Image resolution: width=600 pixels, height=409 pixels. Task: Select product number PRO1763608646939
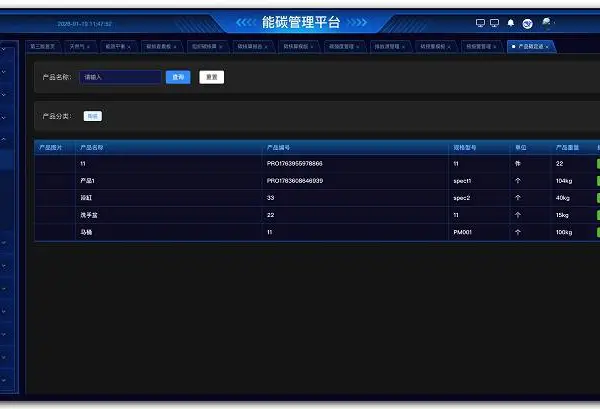295,181
